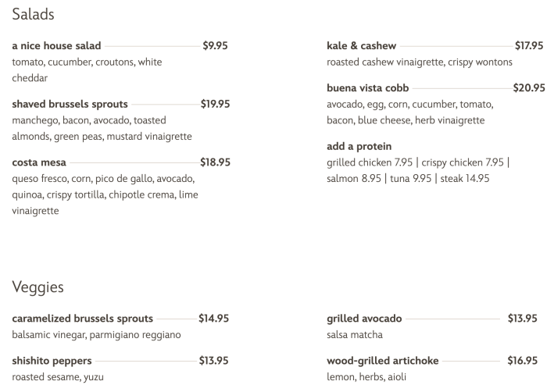Open the 'grilled avocado' item
This screenshot has width=547, height=392.
[x=364, y=319]
